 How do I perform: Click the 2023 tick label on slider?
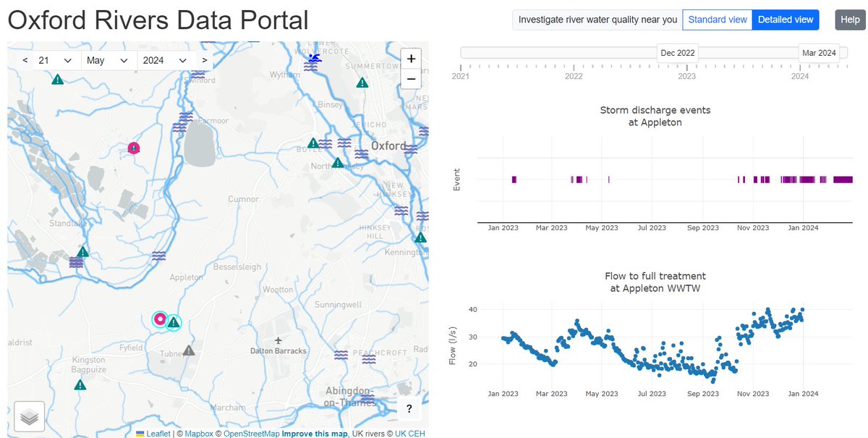point(686,75)
